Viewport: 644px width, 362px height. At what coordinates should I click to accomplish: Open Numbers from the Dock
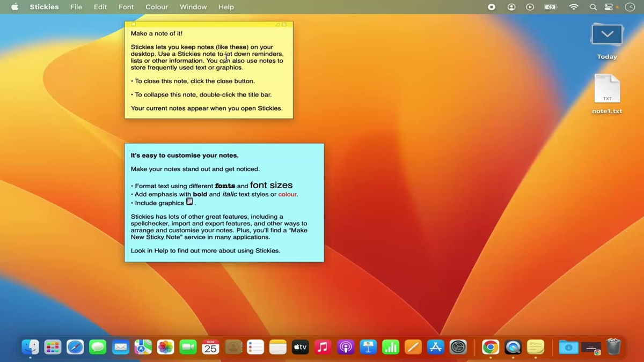pos(391,347)
